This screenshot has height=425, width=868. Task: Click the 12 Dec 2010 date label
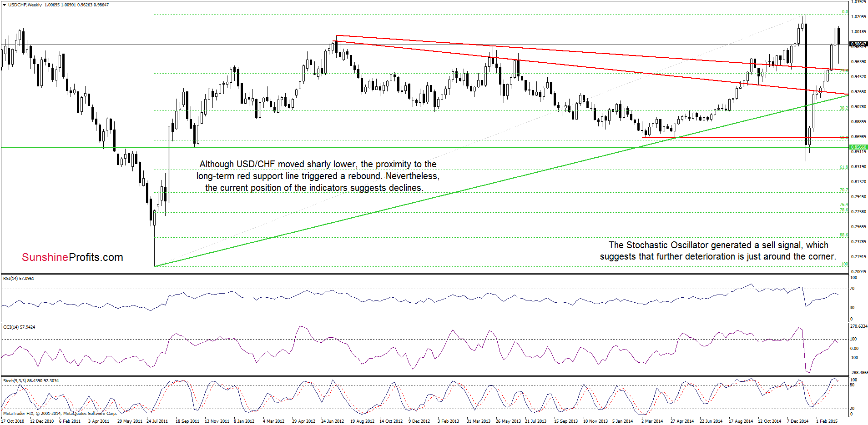click(42, 421)
